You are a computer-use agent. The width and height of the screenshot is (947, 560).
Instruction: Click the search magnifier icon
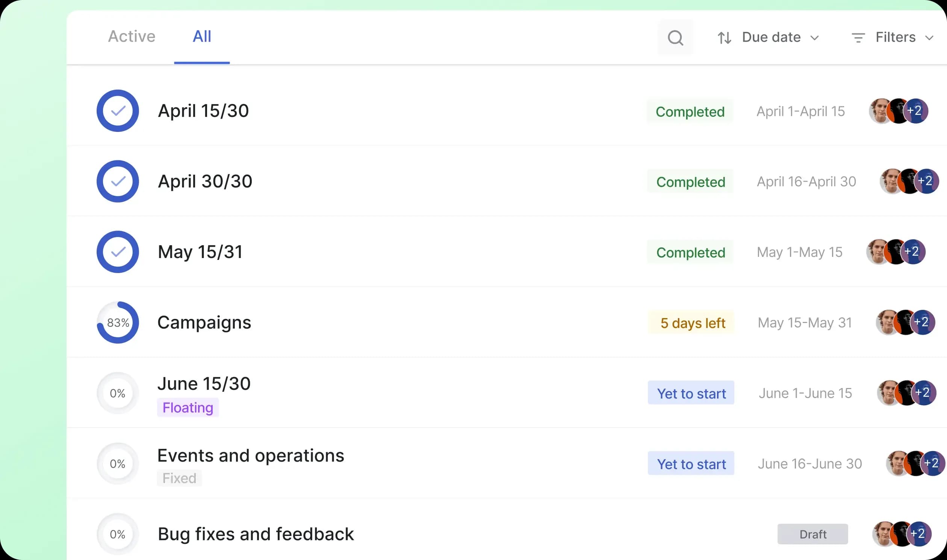pyautogui.click(x=675, y=38)
